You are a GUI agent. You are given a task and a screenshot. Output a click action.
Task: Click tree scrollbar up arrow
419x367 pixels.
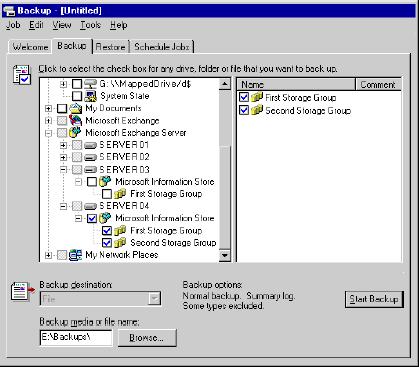point(225,84)
